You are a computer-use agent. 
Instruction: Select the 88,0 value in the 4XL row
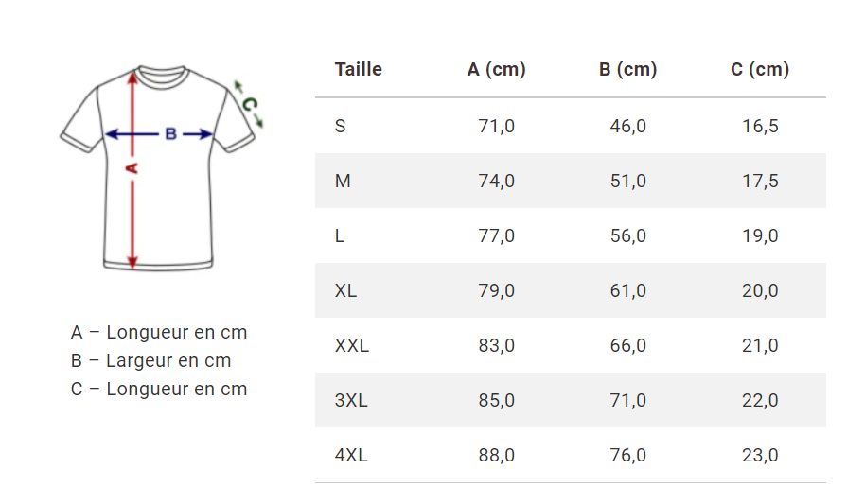tap(496, 455)
